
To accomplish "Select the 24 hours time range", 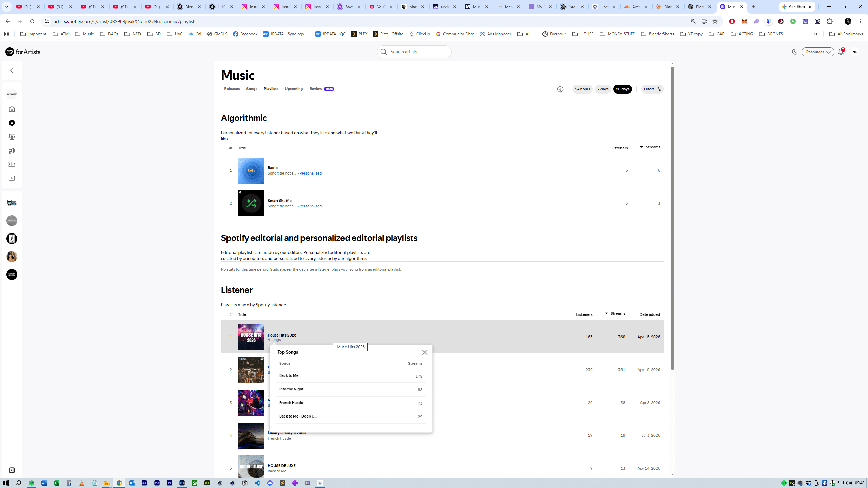I will click(583, 89).
